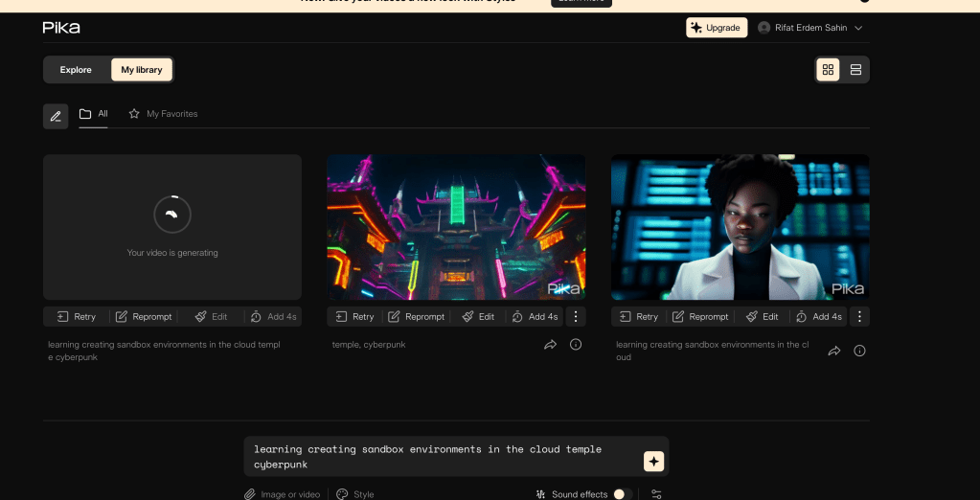Click Add 4s under the generating video
The width and height of the screenshot is (980, 500).
(x=273, y=317)
